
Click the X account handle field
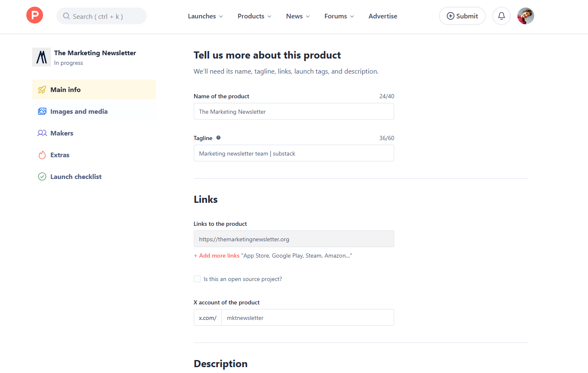point(308,317)
